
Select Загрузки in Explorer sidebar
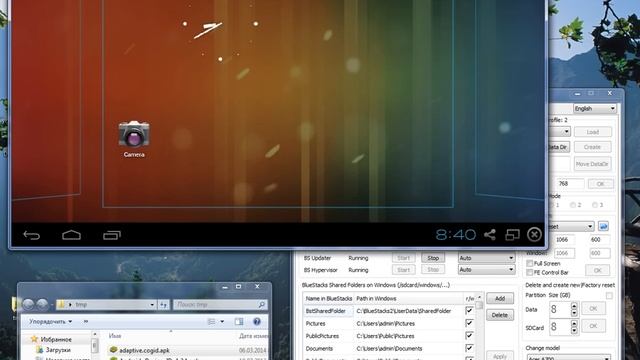click(x=58, y=350)
